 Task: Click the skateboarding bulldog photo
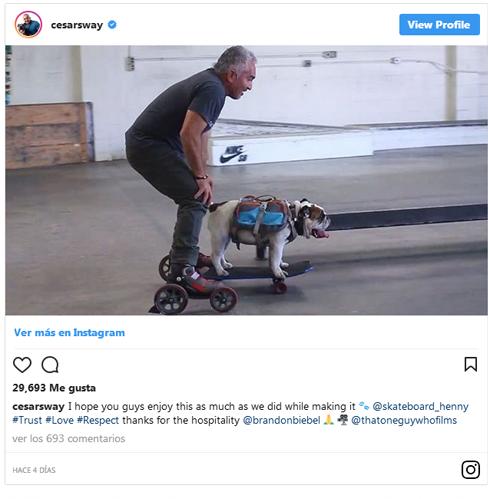(246, 180)
